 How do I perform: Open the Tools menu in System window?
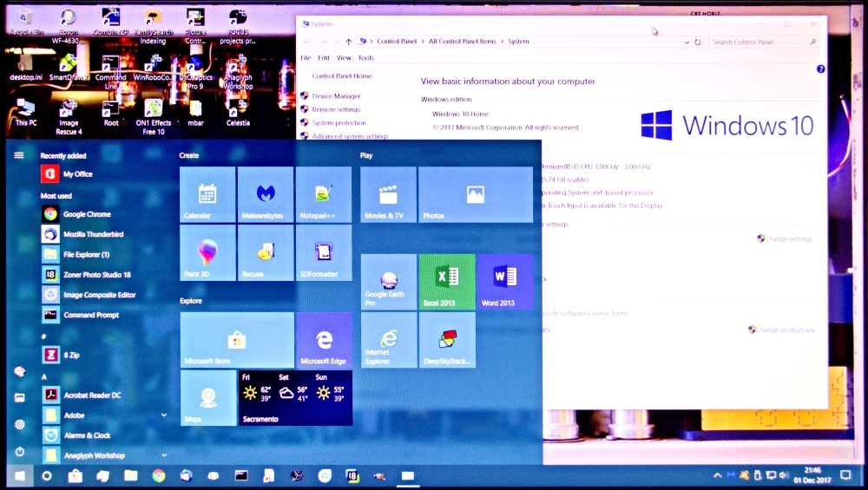point(365,58)
